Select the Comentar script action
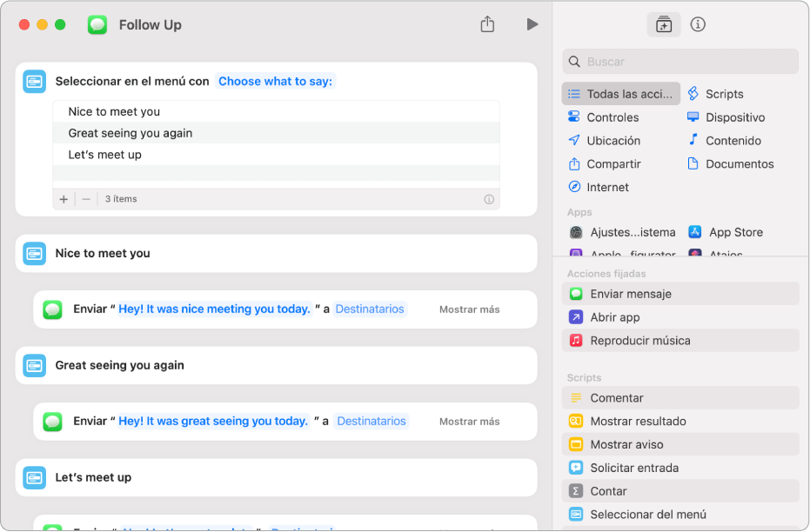 pos(680,398)
